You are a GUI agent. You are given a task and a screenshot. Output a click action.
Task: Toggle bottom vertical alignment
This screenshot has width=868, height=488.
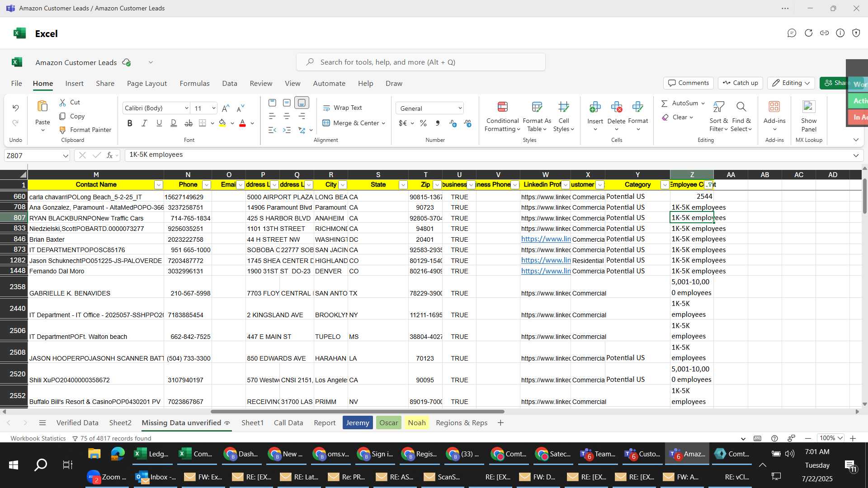coord(302,103)
